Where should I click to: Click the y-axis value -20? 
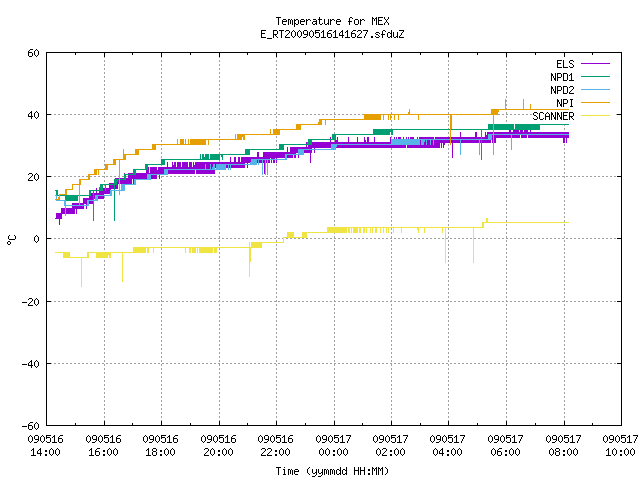31,302
